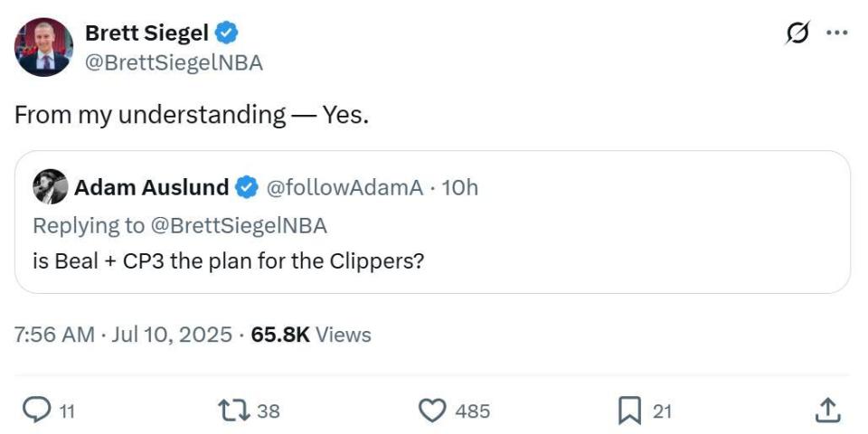Like the tweet with heart icon
This screenshot has height=434, width=868.
434,411
